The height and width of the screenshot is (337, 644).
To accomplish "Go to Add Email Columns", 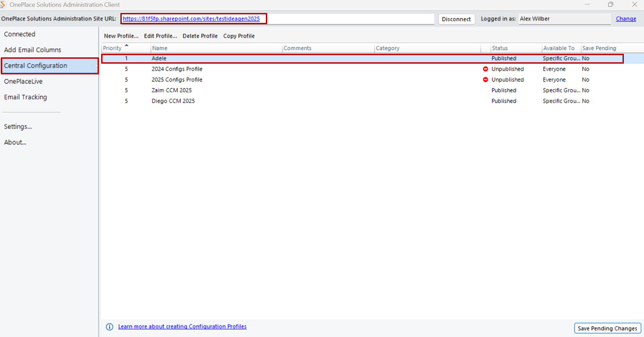I will click(33, 50).
